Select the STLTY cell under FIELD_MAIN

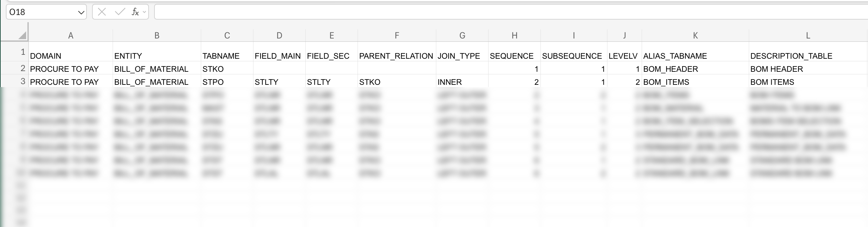coord(279,82)
